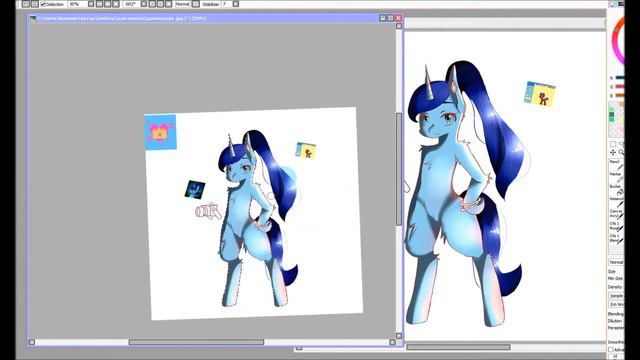640x360 pixels.
Task: Click the pink heart image on the blue square
Action: coord(159,133)
